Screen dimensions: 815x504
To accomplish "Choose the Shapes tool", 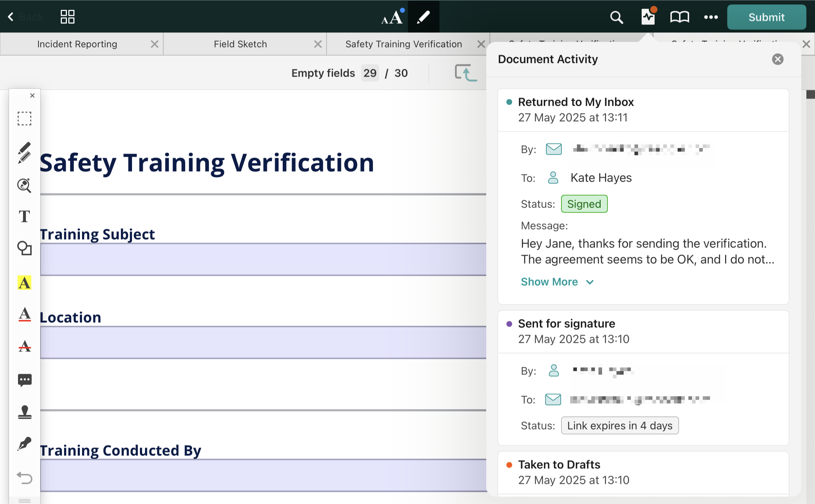I will coord(24,248).
